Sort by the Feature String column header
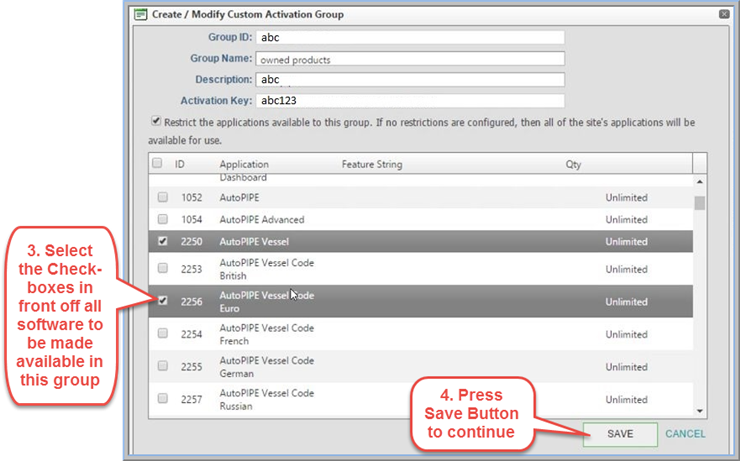Viewport: 740px width, 461px height. tap(372, 164)
